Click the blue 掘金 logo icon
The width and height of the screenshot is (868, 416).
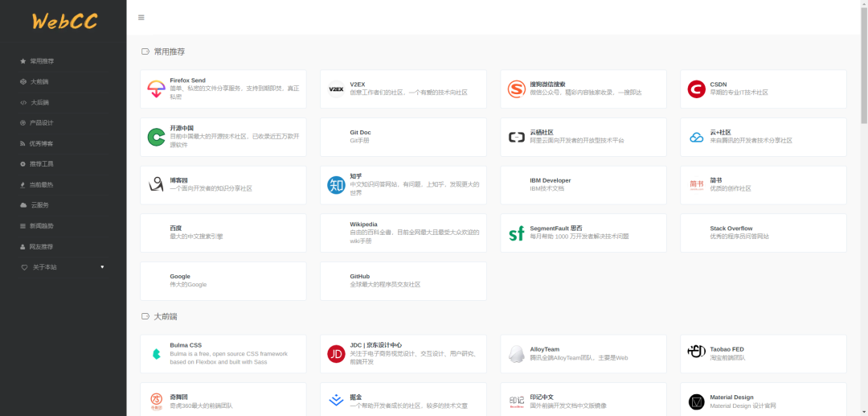click(336, 400)
